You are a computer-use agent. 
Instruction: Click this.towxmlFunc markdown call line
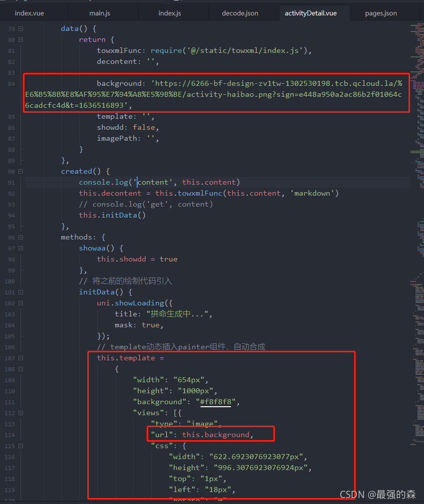click(209, 193)
